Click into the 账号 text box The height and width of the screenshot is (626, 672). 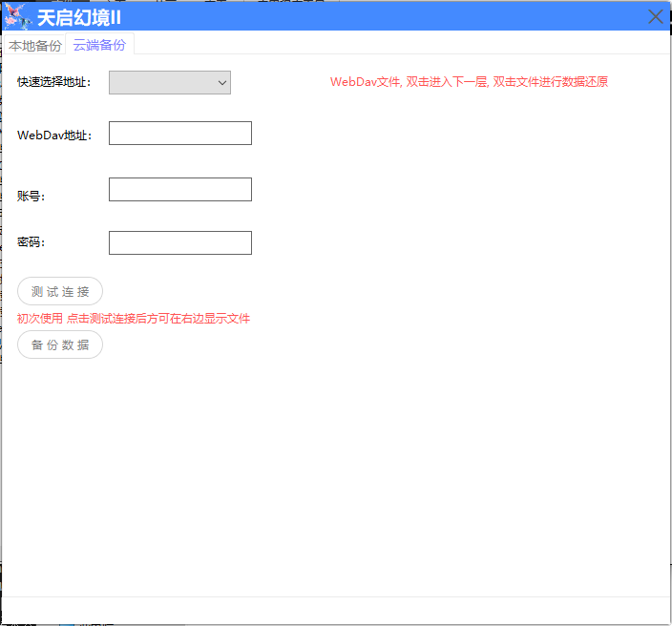pyautogui.click(x=180, y=190)
